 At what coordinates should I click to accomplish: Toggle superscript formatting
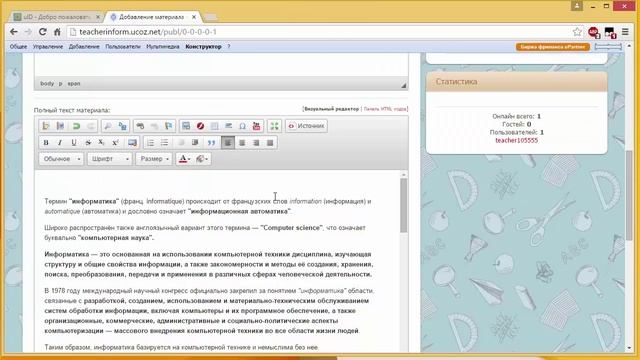click(x=116, y=142)
